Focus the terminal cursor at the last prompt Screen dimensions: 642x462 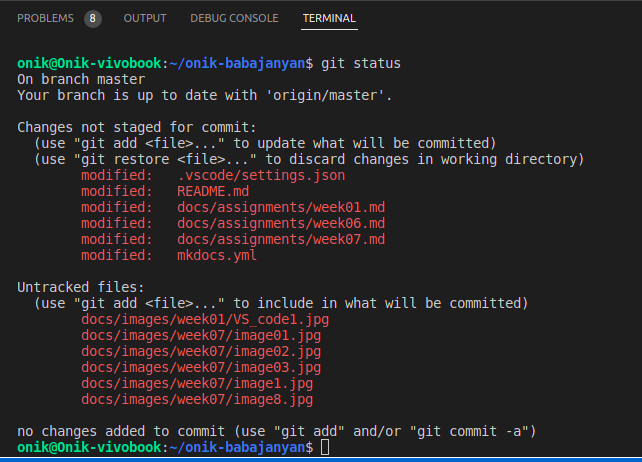(x=326, y=447)
